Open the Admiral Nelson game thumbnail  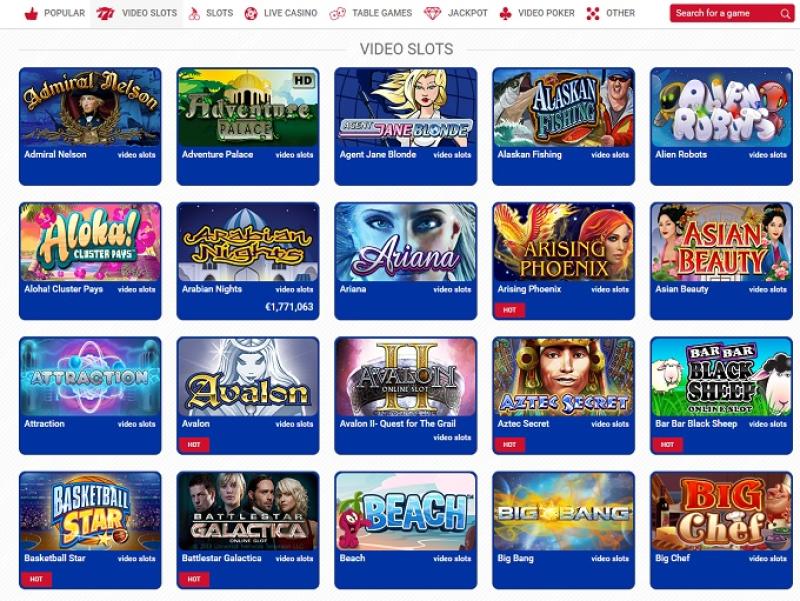point(90,108)
